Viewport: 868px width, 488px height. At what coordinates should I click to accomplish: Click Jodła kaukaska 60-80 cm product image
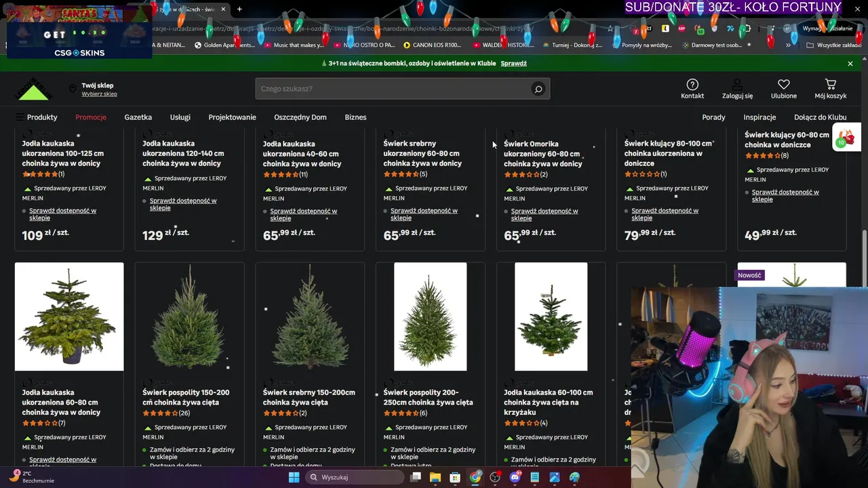click(x=69, y=317)
